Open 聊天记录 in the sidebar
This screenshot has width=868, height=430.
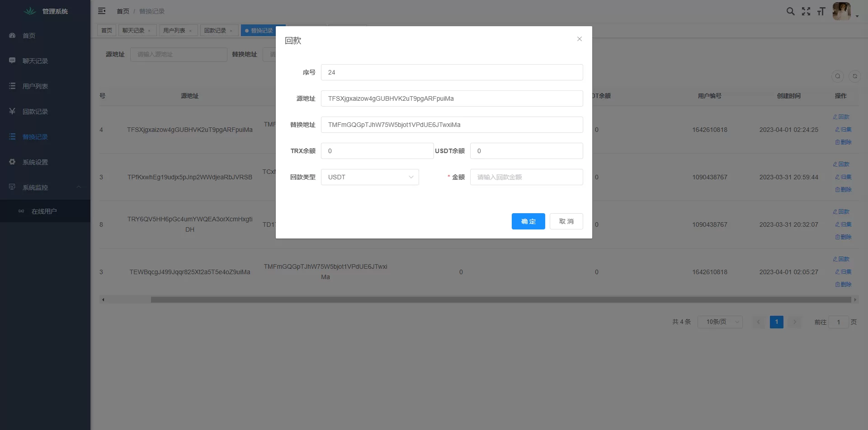click(45, 61)
